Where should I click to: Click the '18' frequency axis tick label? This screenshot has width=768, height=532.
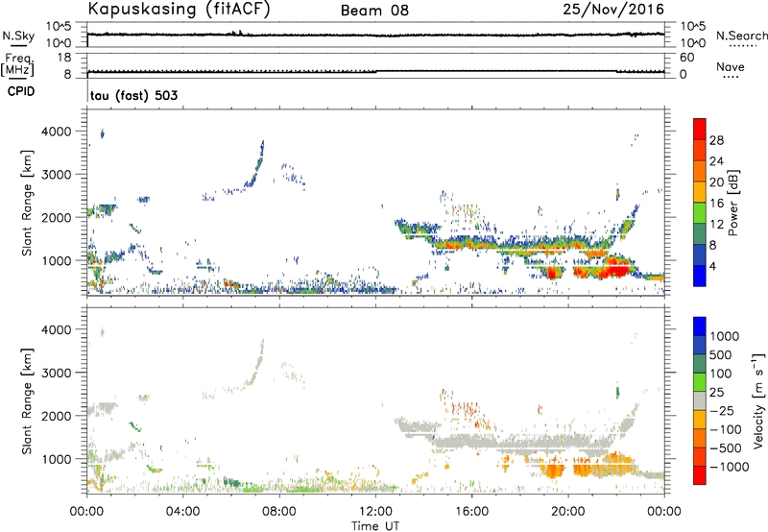click(x=64, y=58)
